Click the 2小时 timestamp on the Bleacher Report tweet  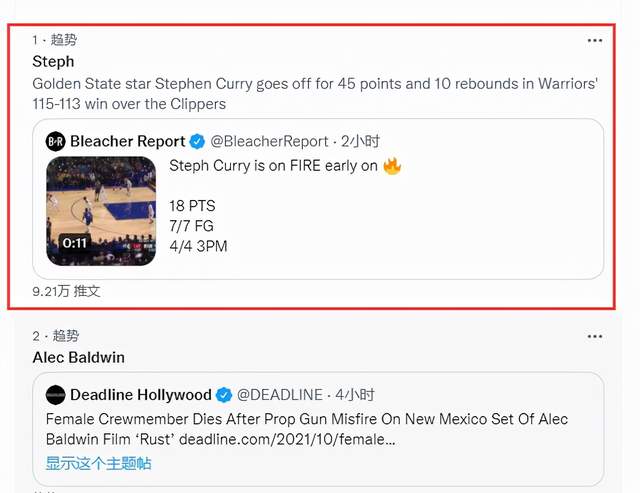[360, 141]
